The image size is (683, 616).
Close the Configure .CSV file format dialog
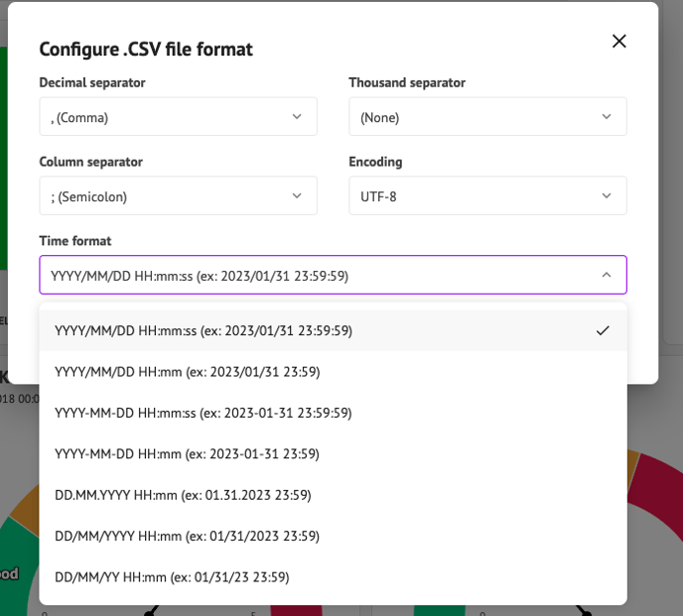coord(619,42)
